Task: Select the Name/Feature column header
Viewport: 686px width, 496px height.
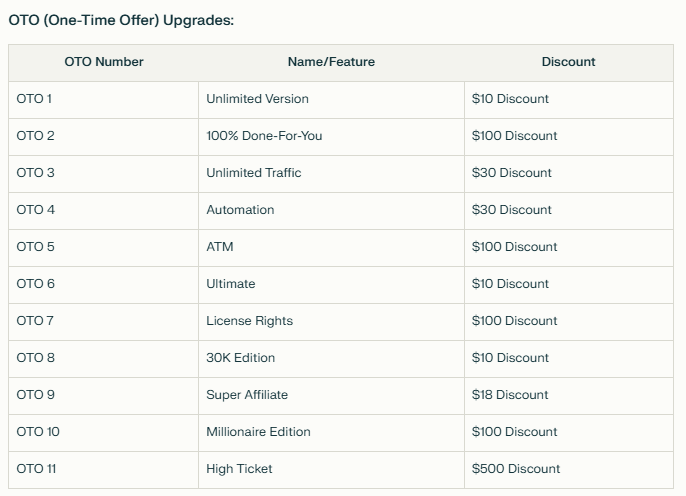Action: pyautogui.click(x=331, y=62)
